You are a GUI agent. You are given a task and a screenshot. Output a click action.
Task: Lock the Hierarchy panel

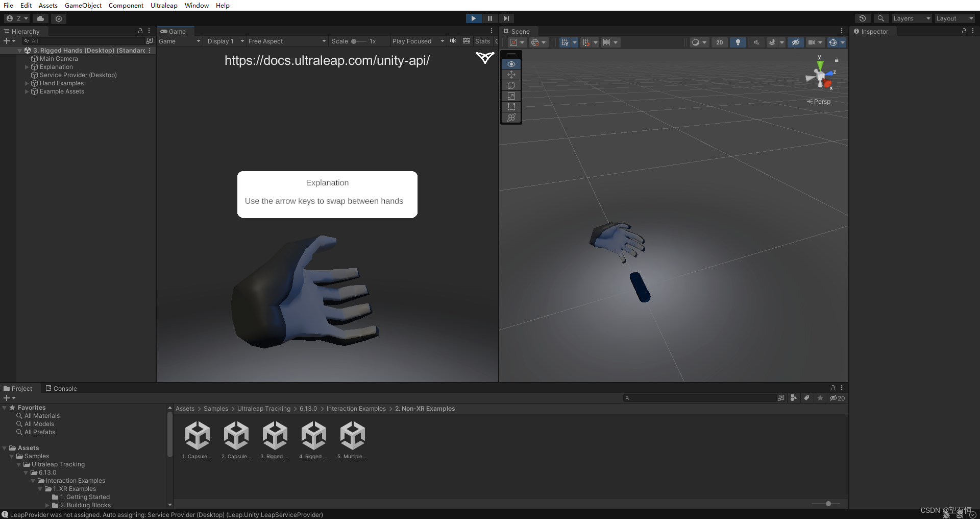tap(140, 31)
